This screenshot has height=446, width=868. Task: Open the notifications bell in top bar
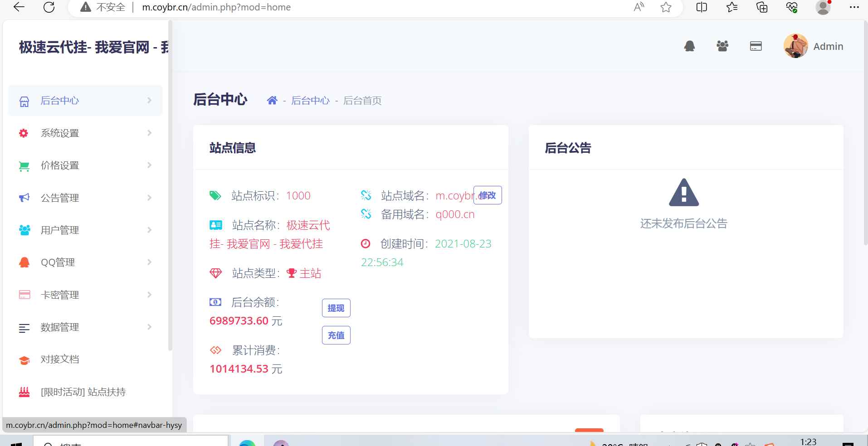690,46
